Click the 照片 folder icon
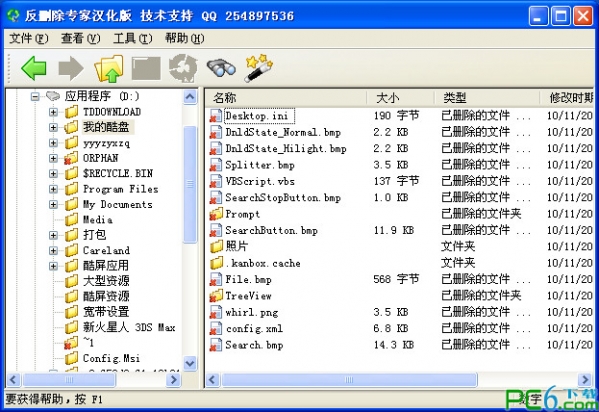The image size is (599, 412). coord(216,247)
